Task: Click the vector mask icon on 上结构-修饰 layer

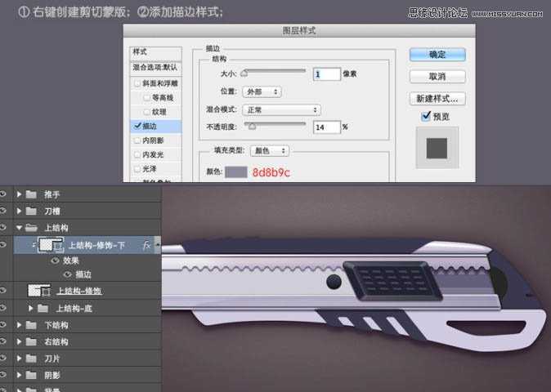Action: [x=47, y=292]
